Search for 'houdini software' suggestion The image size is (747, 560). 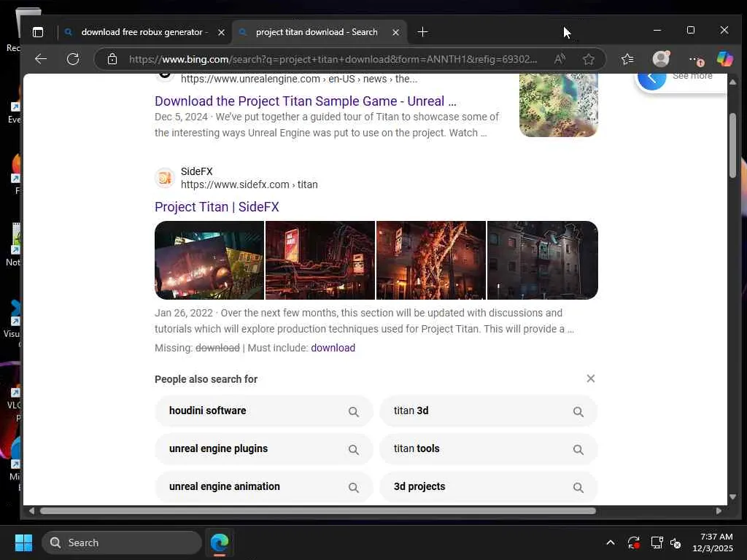(x=264, y=411)
